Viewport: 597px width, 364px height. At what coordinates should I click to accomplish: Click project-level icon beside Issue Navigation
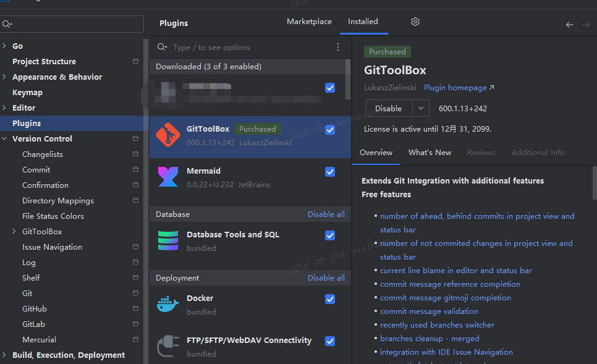(135, 247)
